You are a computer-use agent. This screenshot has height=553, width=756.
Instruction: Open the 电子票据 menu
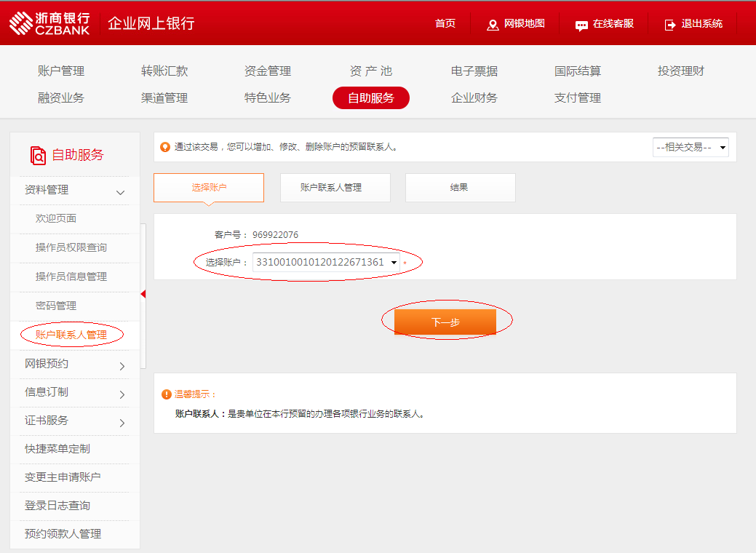(474, 71)
